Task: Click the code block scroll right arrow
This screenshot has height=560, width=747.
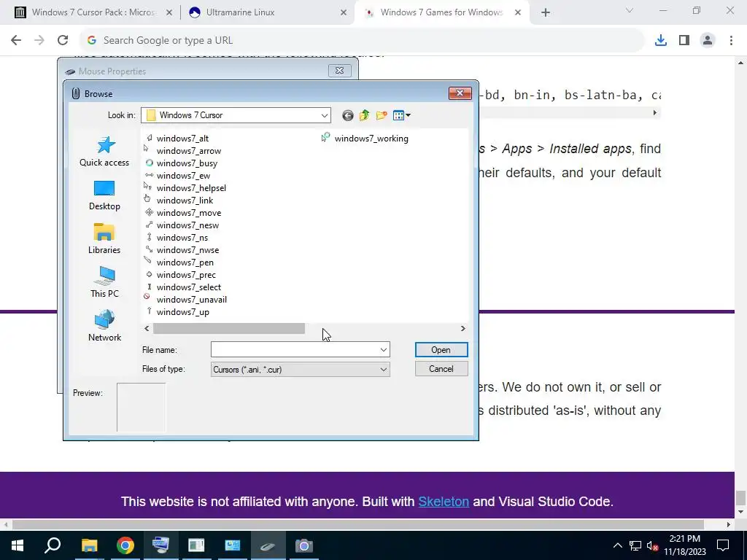Action: click(x=654, y=113)
